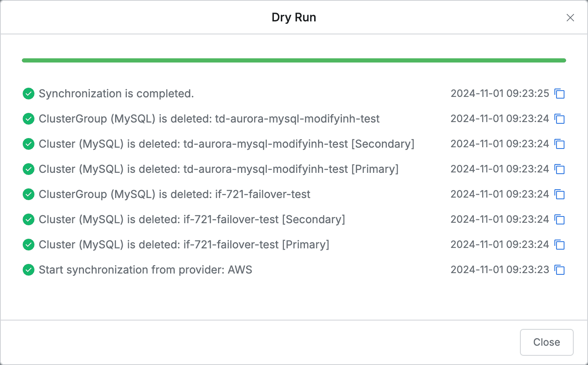Copy td-aurora-mysql-modifyinh-test [Secondary] cluster log entry

559,144
